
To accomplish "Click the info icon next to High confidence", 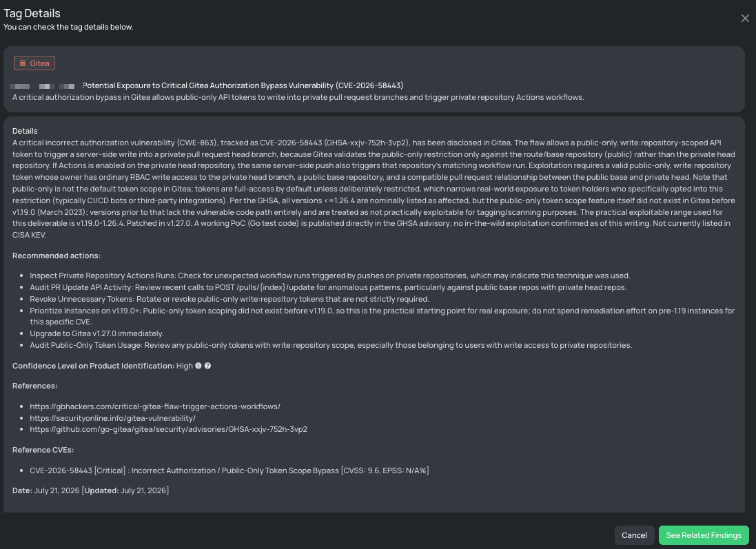I will point(198,366).
